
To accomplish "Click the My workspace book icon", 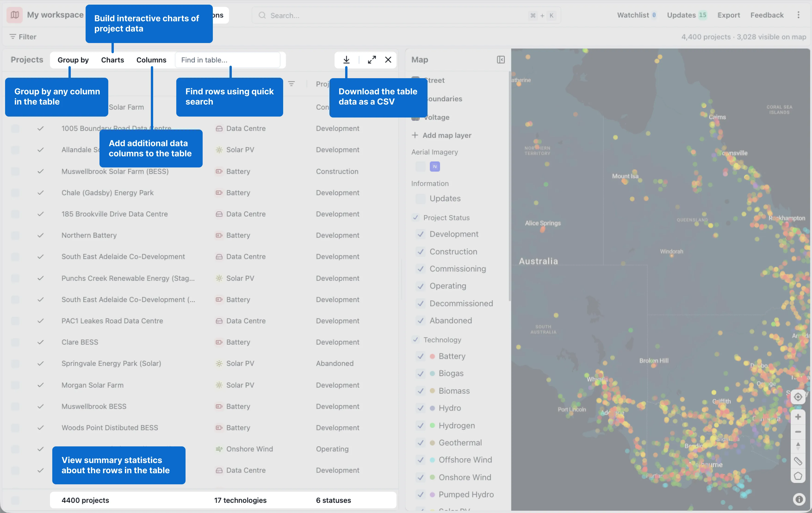I will coord(15,15).
